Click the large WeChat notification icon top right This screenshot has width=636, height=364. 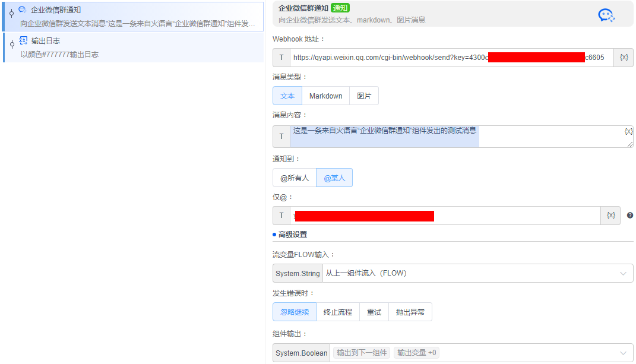[606, 15]
